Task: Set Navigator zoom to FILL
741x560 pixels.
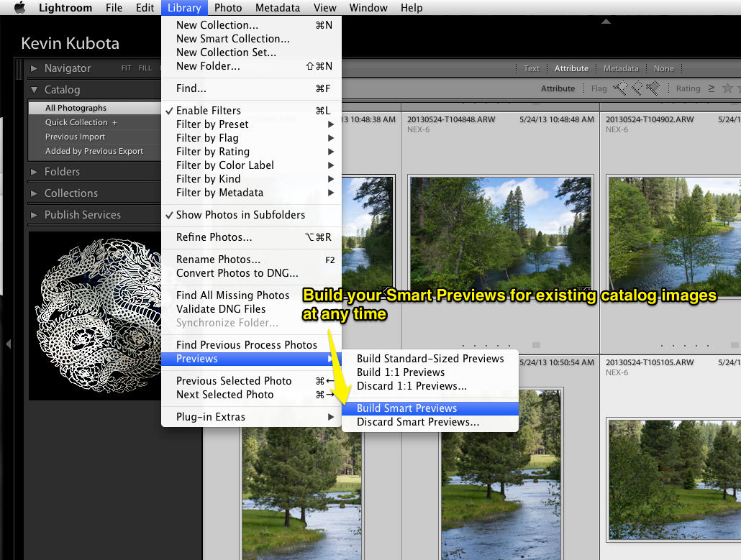Action: (145, 68)
